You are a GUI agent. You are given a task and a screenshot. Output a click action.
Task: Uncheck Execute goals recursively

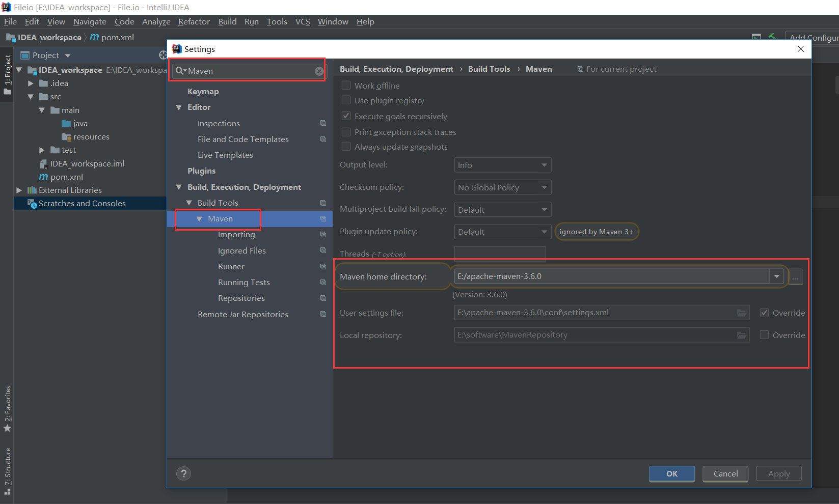click(x=346, y=116)
